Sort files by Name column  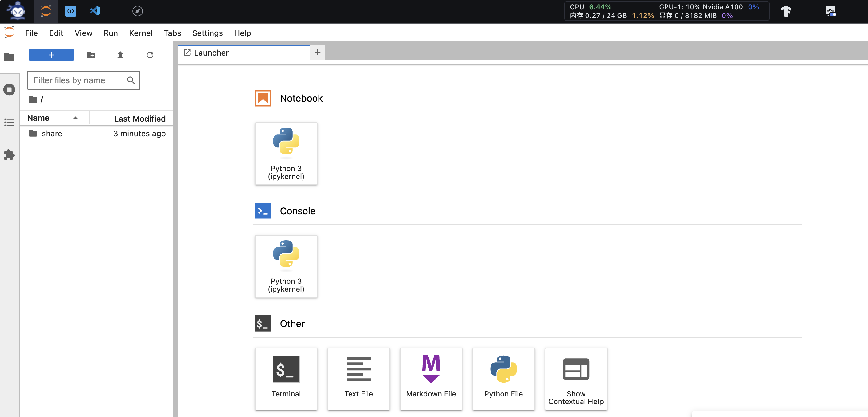(x=38, y=118)
